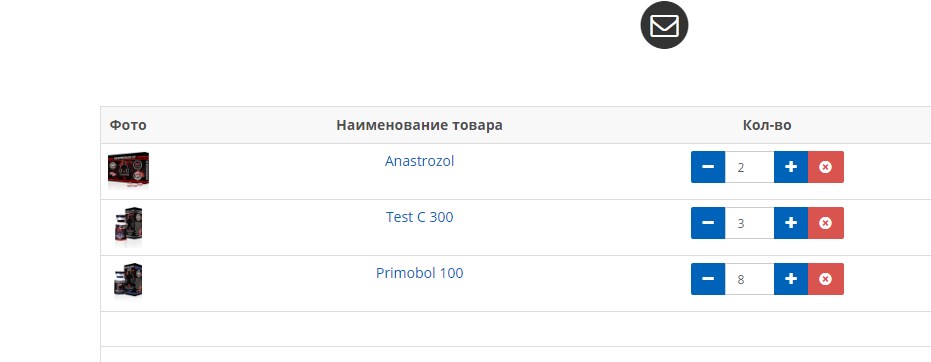
Task: Decrease Anastrozol quantity with minus button
Action: 708,167
